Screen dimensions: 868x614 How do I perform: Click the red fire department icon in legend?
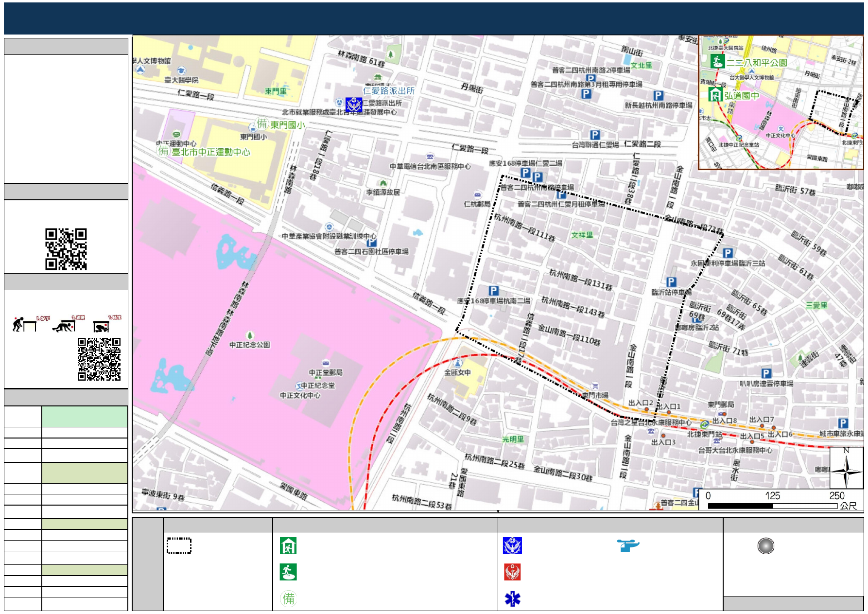pyautogui.click(x=512, y=572)
